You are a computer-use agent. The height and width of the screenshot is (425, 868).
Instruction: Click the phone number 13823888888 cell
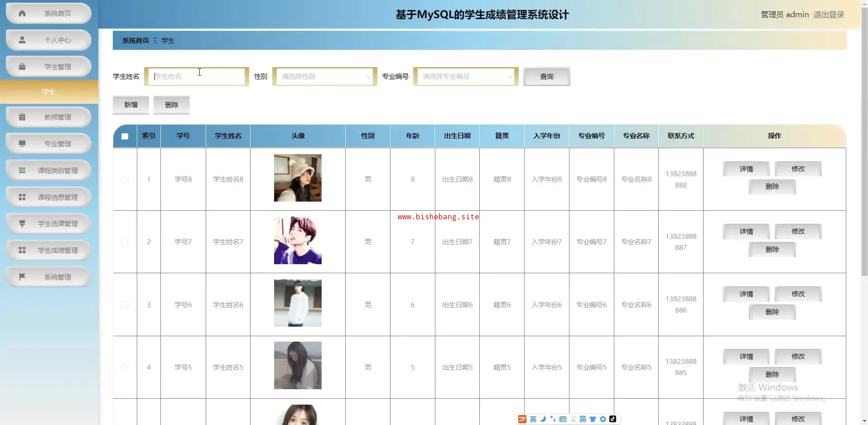(681, 179)
